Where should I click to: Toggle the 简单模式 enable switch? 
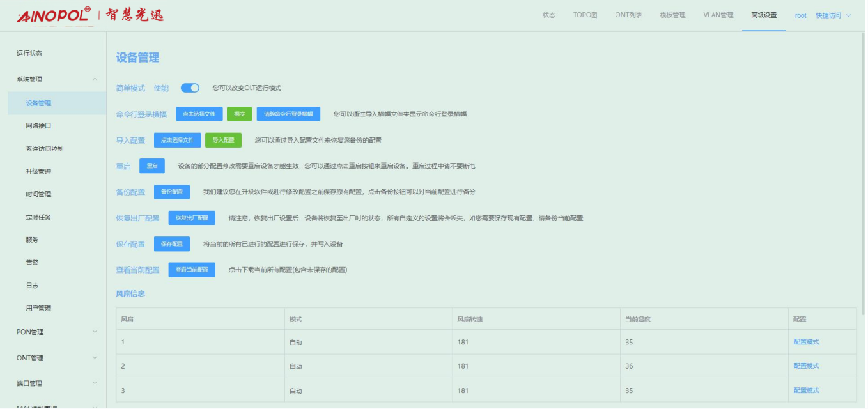[x=190, y=88]
